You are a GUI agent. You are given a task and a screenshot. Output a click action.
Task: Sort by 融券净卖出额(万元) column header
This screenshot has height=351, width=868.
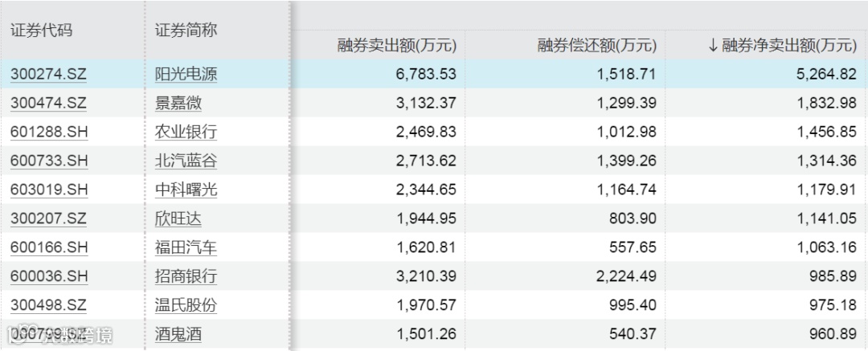point(782,46)
